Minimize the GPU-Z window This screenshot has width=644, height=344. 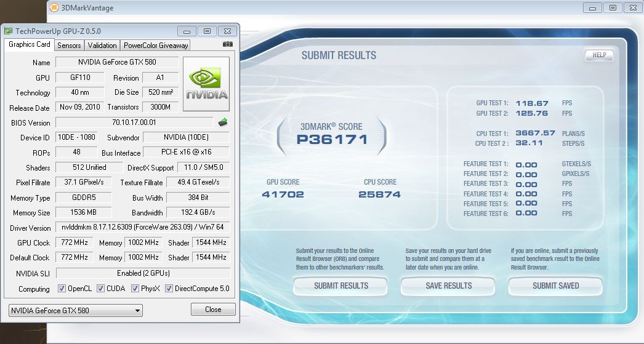187,31
